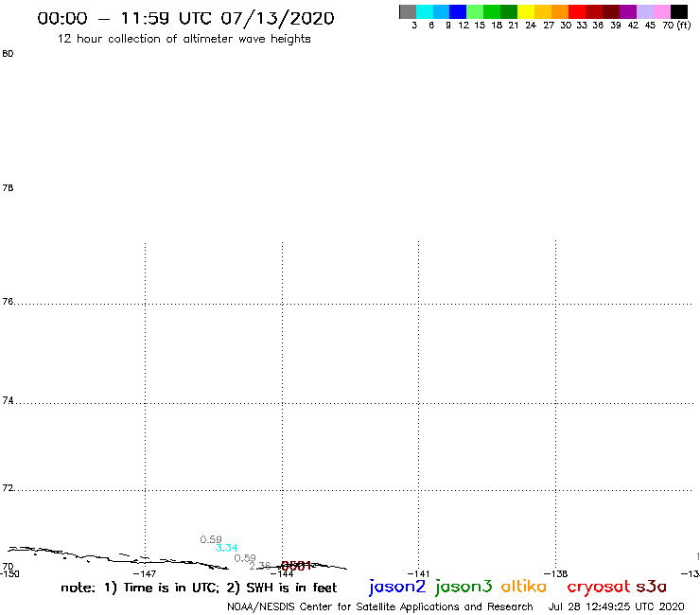Click the gray 3 ft legend swatch
The image size is (700, 615).
408,11
